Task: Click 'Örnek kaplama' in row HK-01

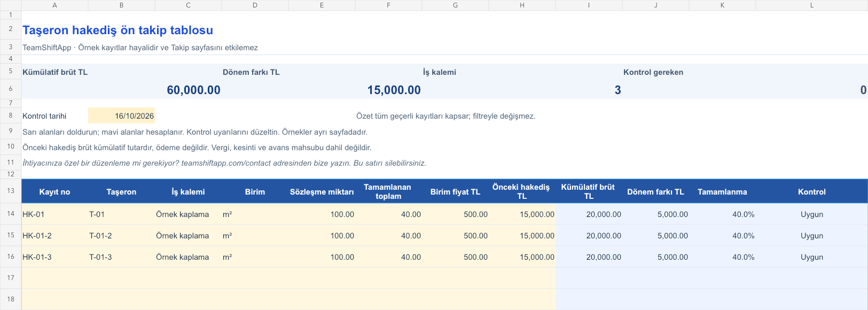Action: point(188,214)
